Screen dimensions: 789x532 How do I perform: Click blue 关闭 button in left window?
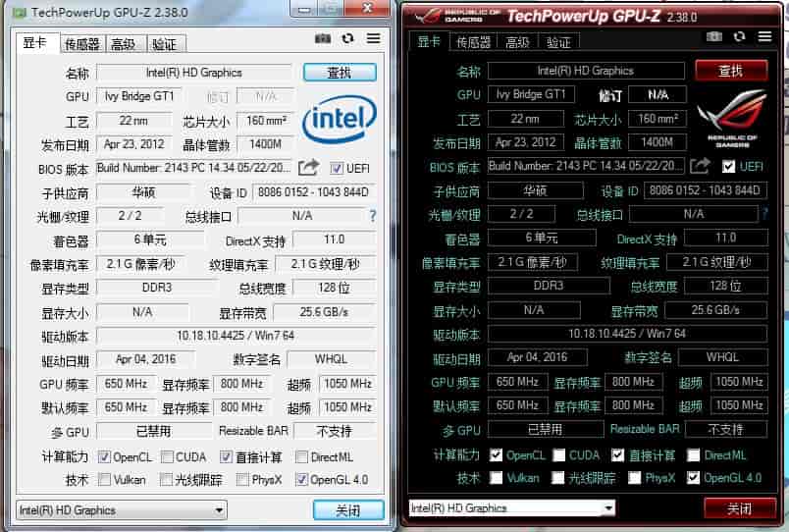coord(348,510)
